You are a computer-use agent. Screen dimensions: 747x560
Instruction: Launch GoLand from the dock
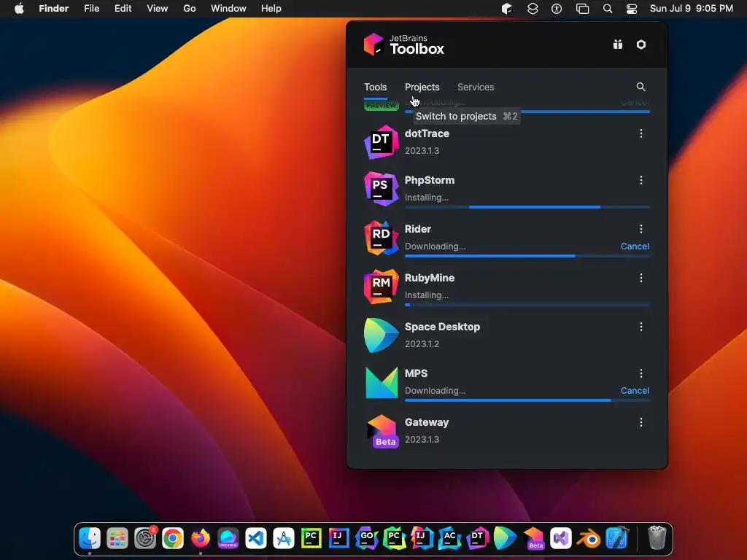pos(367,539)
